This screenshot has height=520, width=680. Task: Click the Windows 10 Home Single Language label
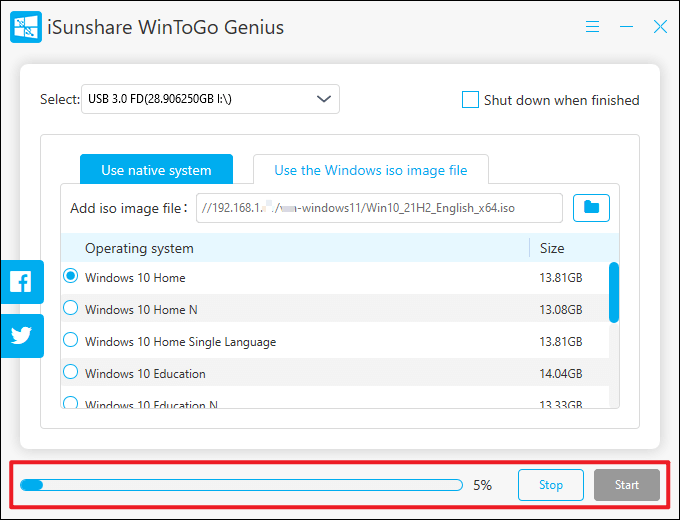180,342
